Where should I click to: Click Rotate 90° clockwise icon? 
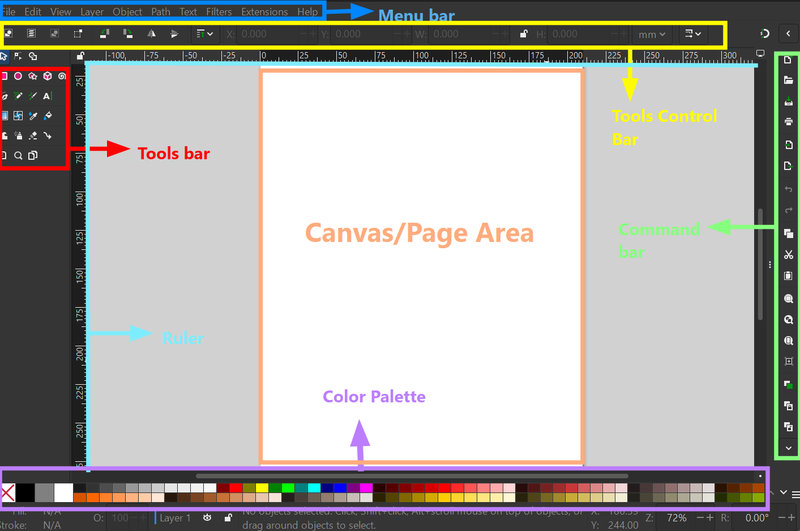point(128,34)
